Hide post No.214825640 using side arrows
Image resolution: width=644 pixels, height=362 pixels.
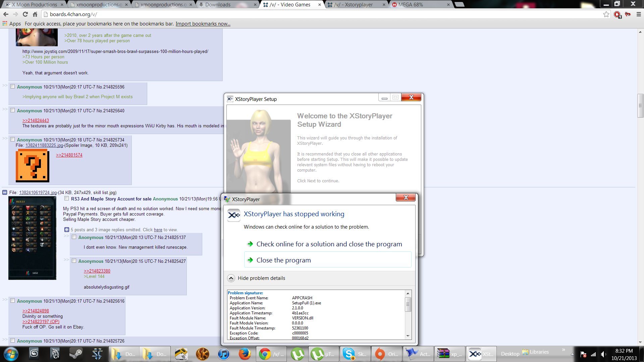[x=5, y=109]
